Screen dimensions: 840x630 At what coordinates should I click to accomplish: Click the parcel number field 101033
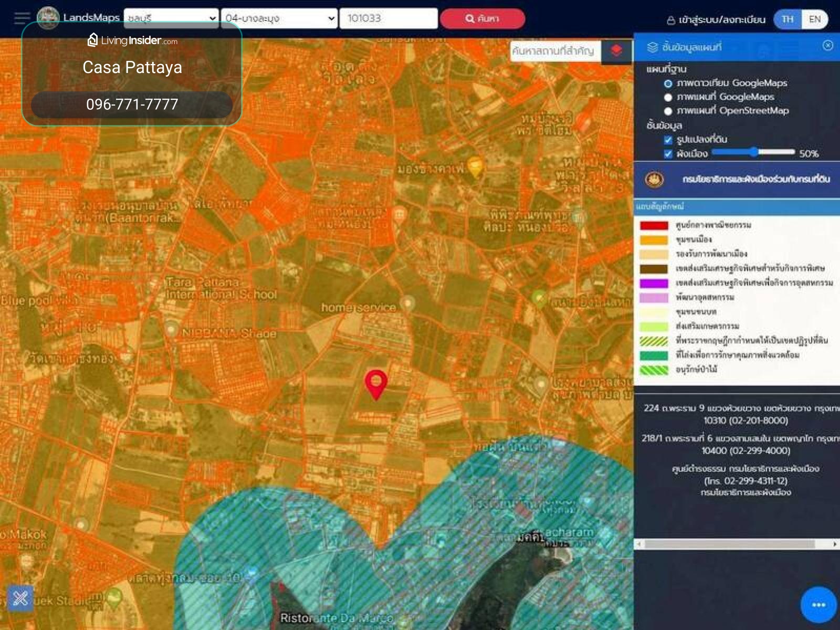[x=388, y=18]
